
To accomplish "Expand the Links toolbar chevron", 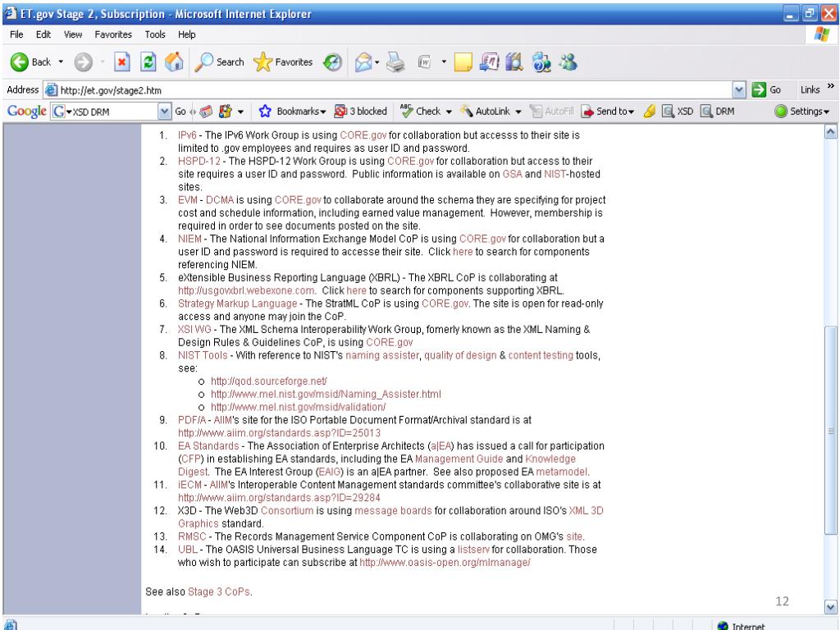I will pyautogui.click(x=831, y=86).
